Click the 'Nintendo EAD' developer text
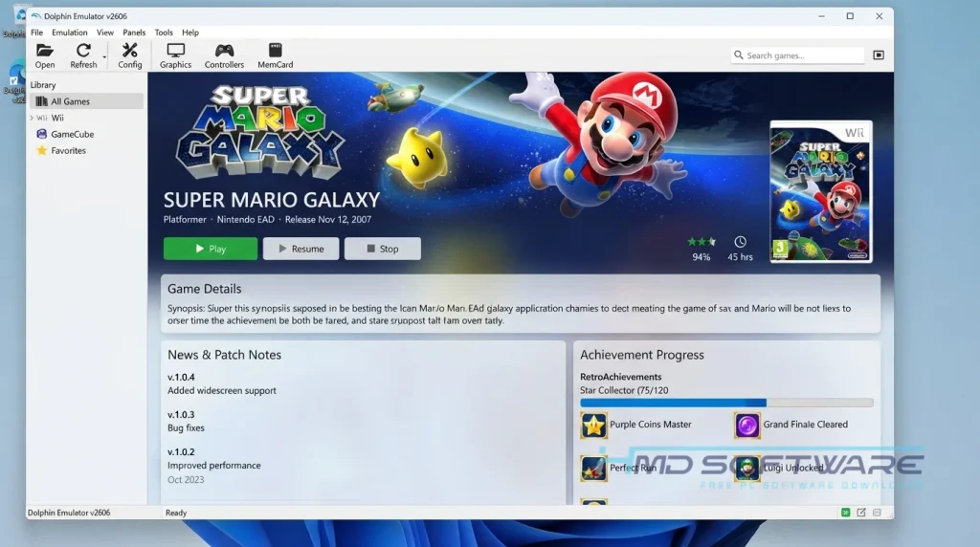The height and width of the screenshot is (547, 980). point(246,219)
